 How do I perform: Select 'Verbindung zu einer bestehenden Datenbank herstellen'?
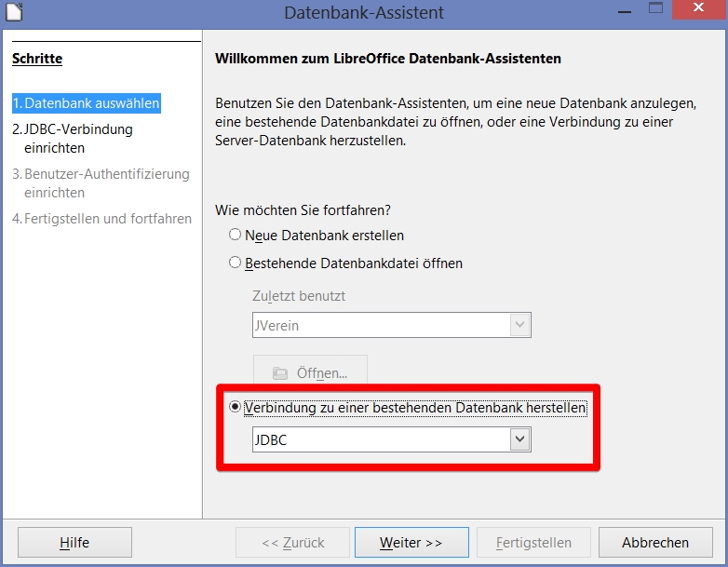pyautogui.click(x=236, y=408)
